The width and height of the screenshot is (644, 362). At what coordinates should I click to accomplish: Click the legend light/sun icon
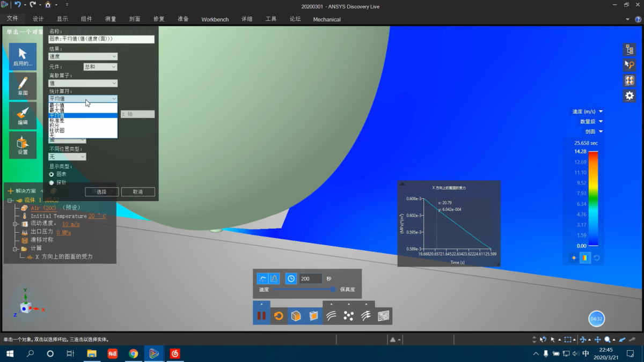click(x=574, y=257)
